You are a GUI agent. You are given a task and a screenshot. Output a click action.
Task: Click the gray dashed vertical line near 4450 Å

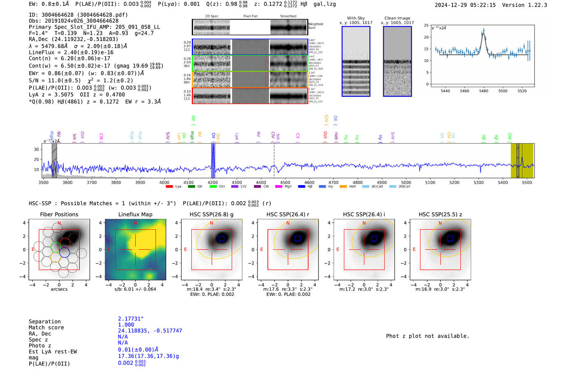pos(274,160)
